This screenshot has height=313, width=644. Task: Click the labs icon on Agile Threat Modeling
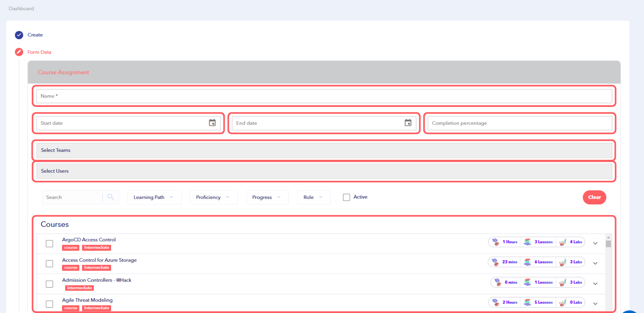tap(563, 302)
